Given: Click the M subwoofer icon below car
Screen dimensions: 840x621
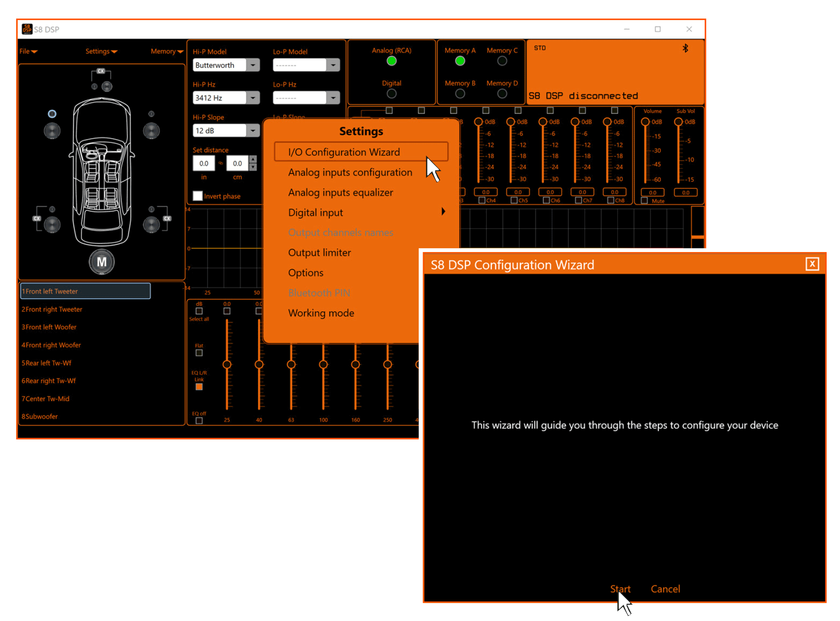Looking at the screenshot, I should pyautogui.click(x=101, y=262).
